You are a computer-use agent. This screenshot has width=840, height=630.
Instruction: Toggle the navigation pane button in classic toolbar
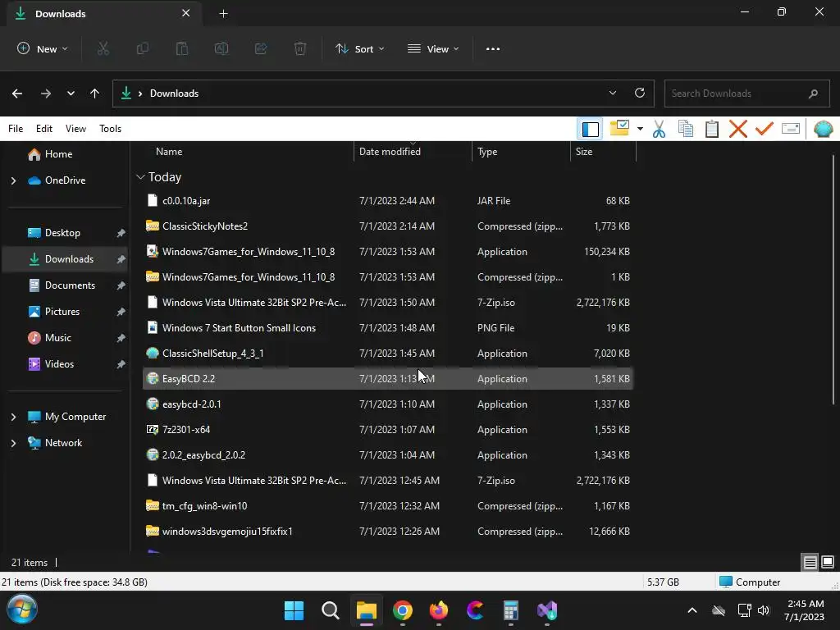(590, 129)
